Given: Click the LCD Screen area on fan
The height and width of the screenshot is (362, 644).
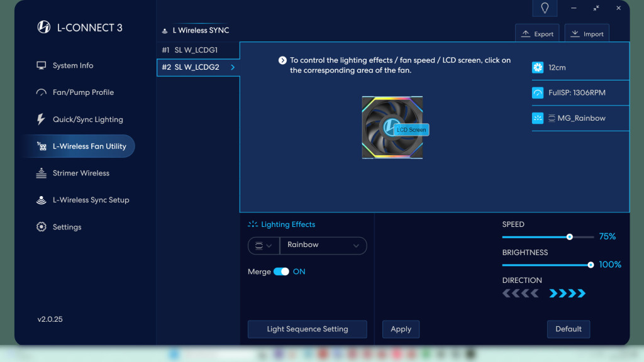Looking at the screenshot, I should click(x=411, y=130).
